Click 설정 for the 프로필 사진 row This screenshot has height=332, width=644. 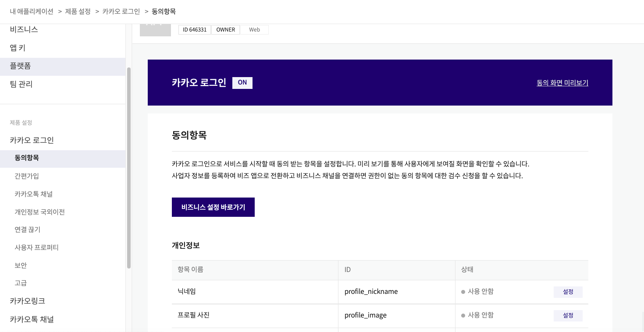click(x=568, y=315)
